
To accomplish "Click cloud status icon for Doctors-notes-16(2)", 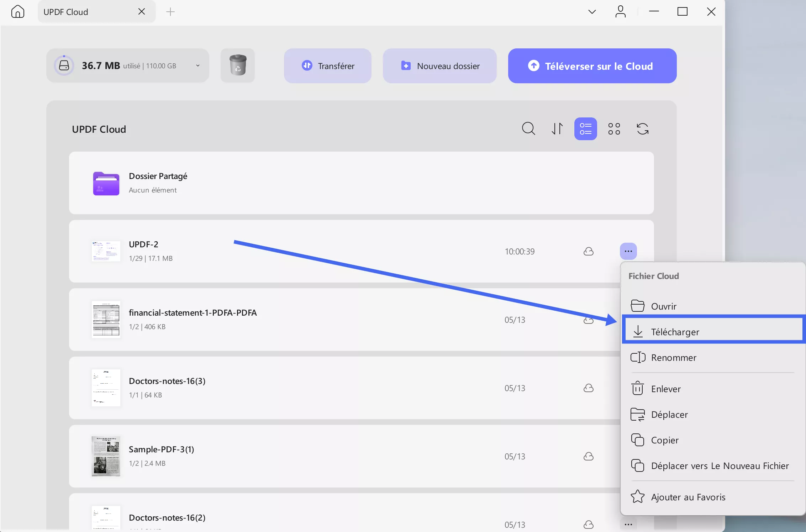I will click(589, 525).
